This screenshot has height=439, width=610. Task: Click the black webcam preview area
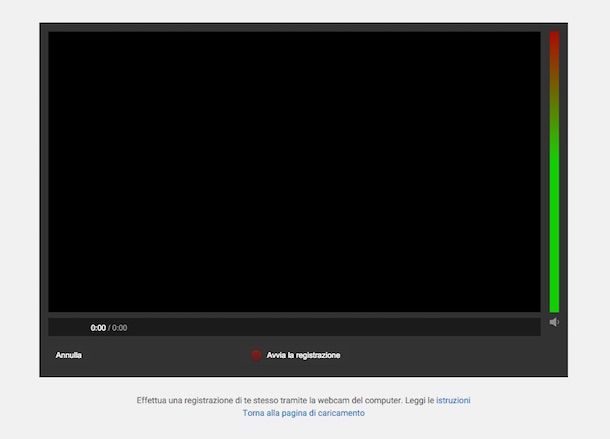click(x=294, y=172)
